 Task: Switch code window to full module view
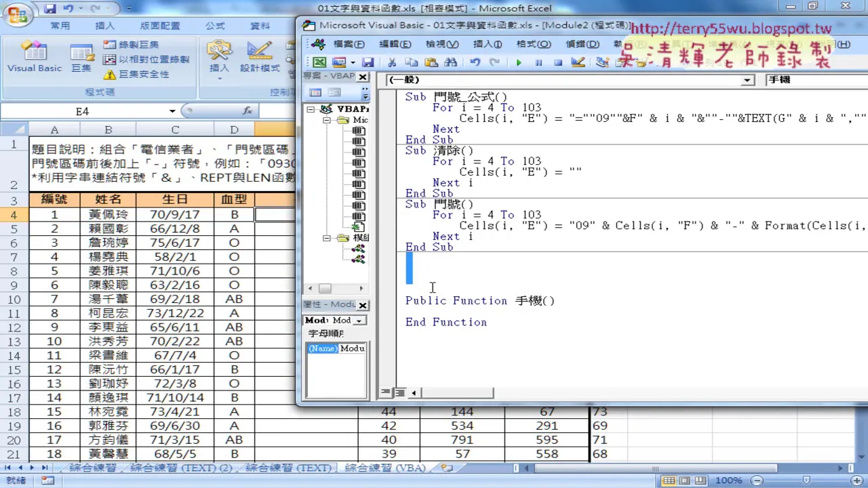point(400,392)
